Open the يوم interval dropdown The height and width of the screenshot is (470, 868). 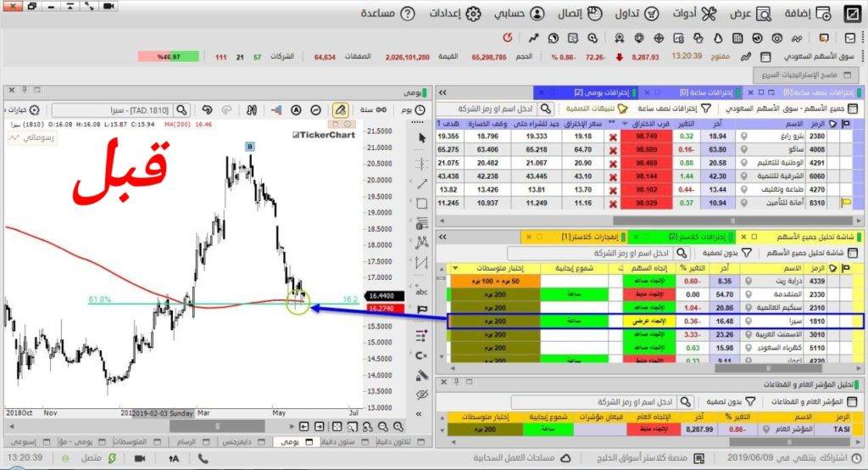click(x=413, y=109)
